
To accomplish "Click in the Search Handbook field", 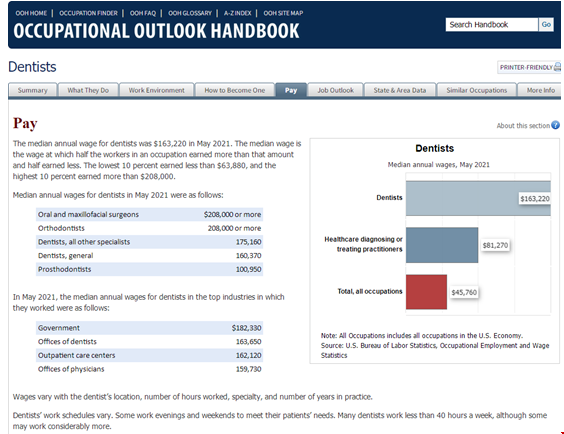I will click(492, 24).
